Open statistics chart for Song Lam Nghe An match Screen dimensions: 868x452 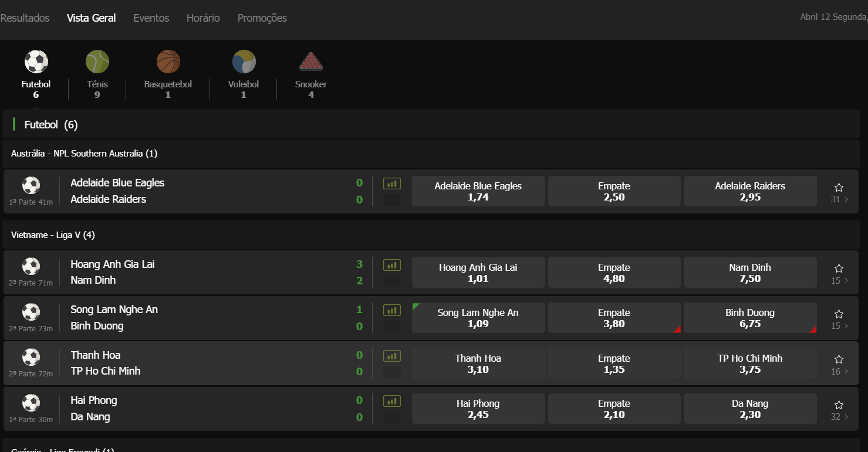point(392,310)
